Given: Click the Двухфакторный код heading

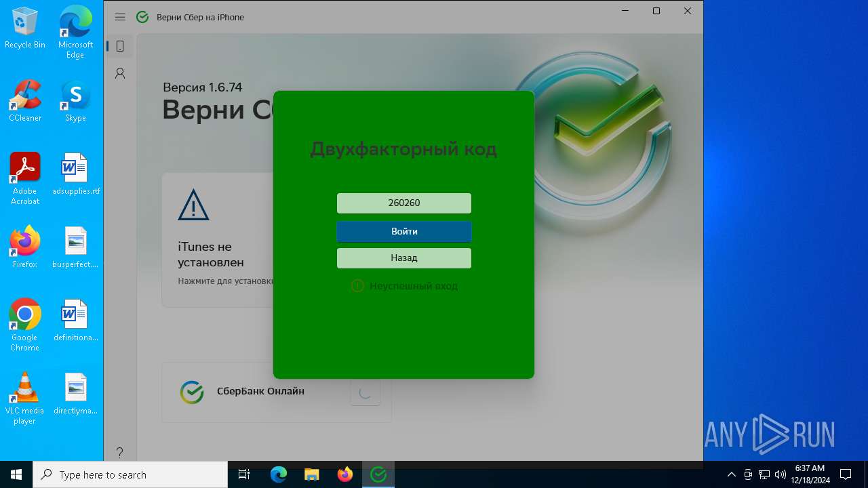Looking at the screenshot, I should click(403, 149).
